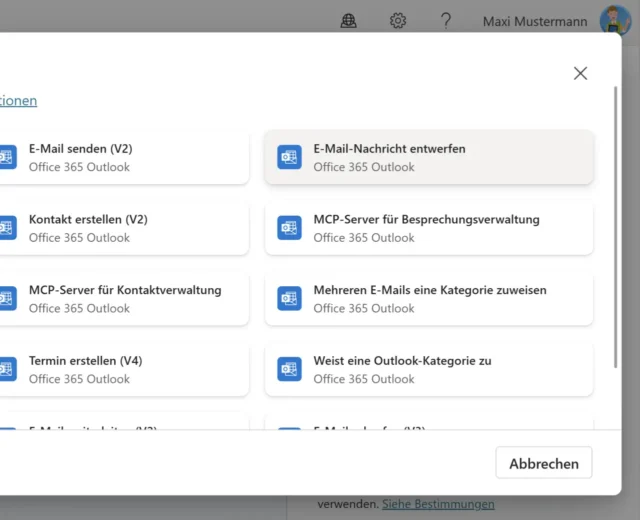Open the Siehe Bestimmungen link
The height and width of the screenshot is (520, 640).
tap(438, 504)
